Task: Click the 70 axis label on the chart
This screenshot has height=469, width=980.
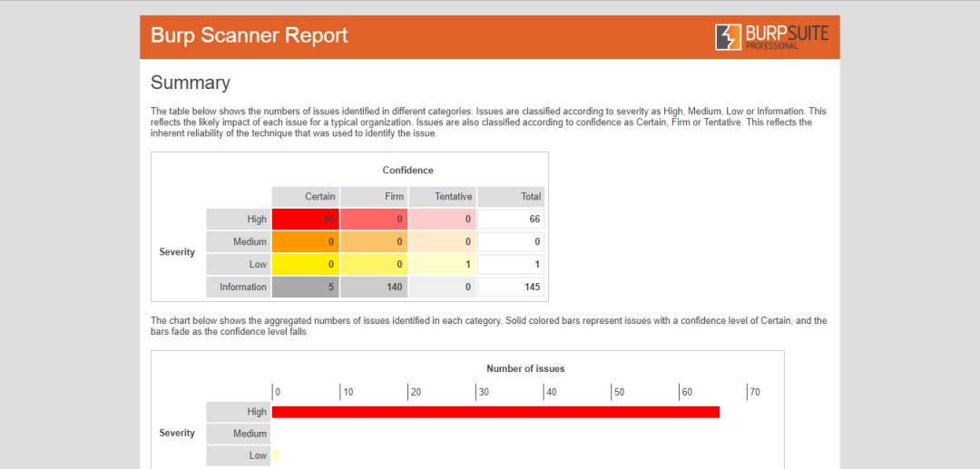Action: 756,392
